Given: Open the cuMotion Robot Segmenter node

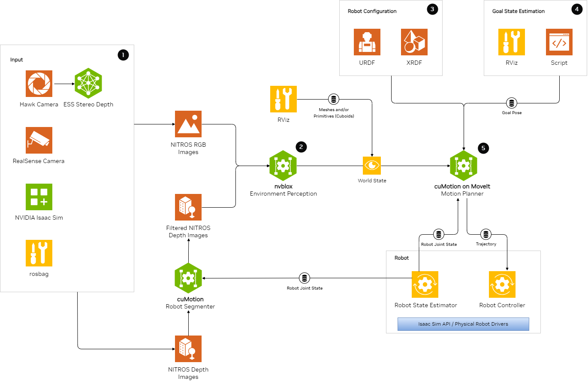Looking at the screenshot, I should coord(188,278).
